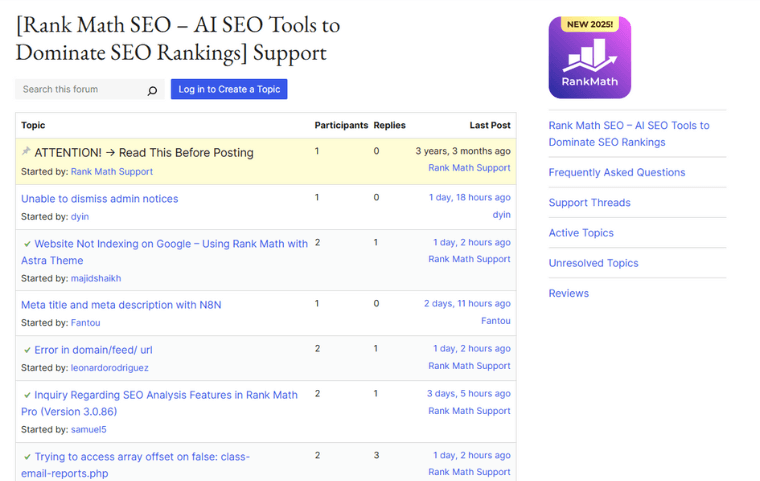Visit samuel5 author profile
The height and width of the screenshot is (481, 760).
(88, 430)
